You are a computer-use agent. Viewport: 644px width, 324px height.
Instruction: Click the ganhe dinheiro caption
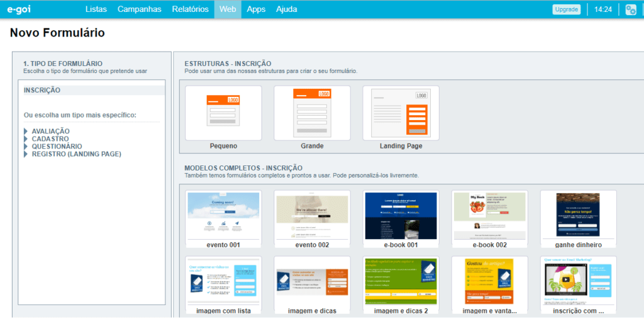point(579,245)
